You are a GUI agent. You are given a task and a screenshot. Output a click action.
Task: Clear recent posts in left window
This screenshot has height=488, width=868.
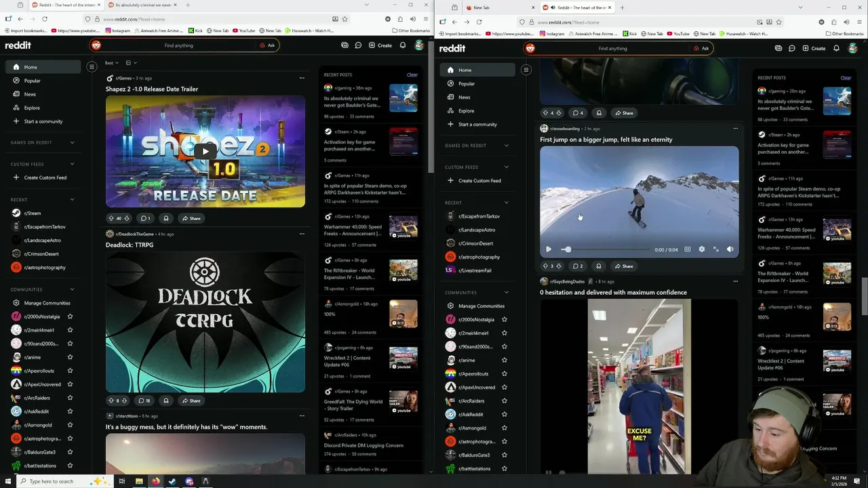point(412,75)
